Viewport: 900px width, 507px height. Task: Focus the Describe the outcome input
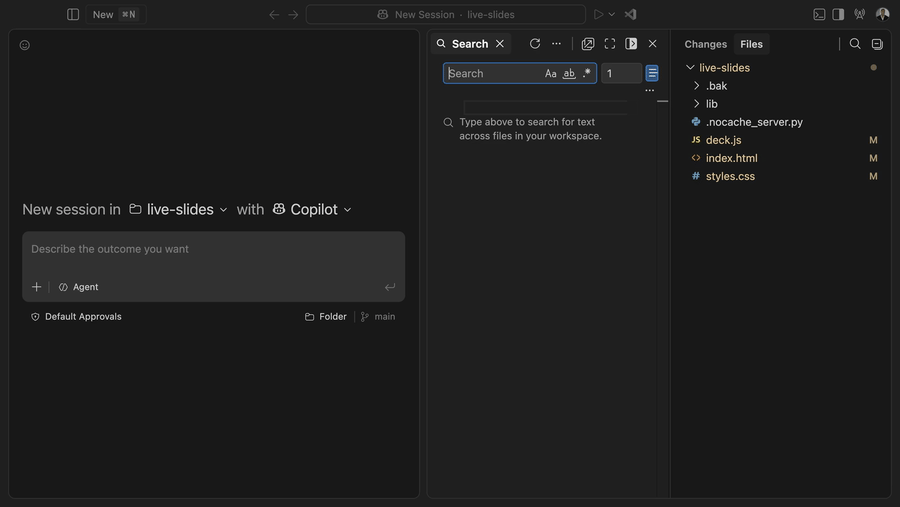click(x=214, y=249)
